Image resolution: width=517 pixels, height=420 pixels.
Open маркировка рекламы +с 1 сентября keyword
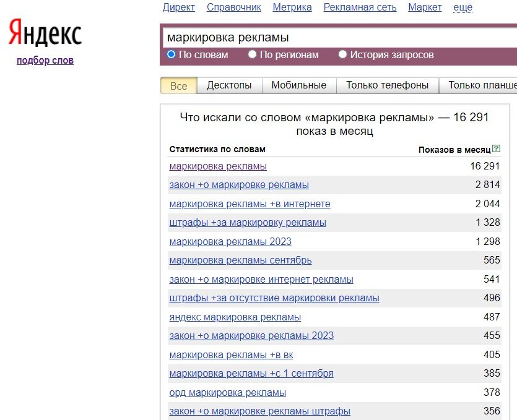tap(251, 374)
